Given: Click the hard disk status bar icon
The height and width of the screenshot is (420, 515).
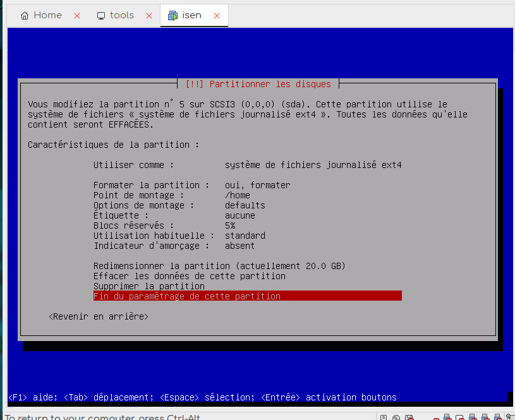Looking at the screenshot, I should (x=384, y=417).
